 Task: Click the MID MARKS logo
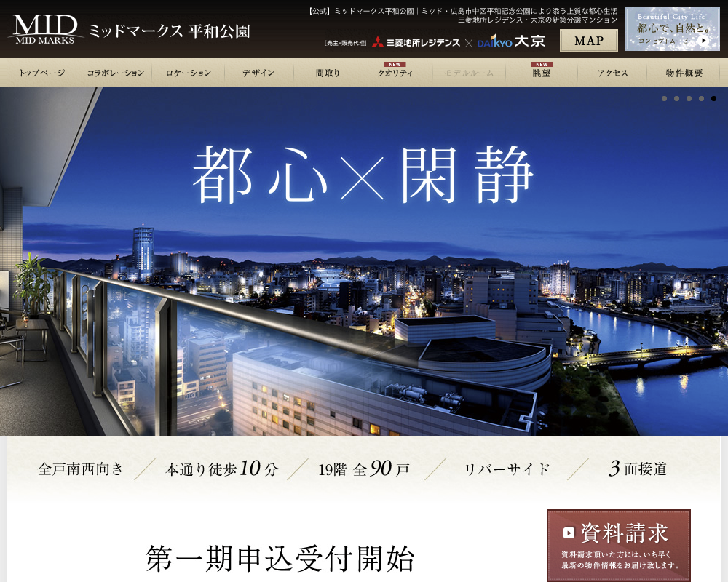(44, 29)
